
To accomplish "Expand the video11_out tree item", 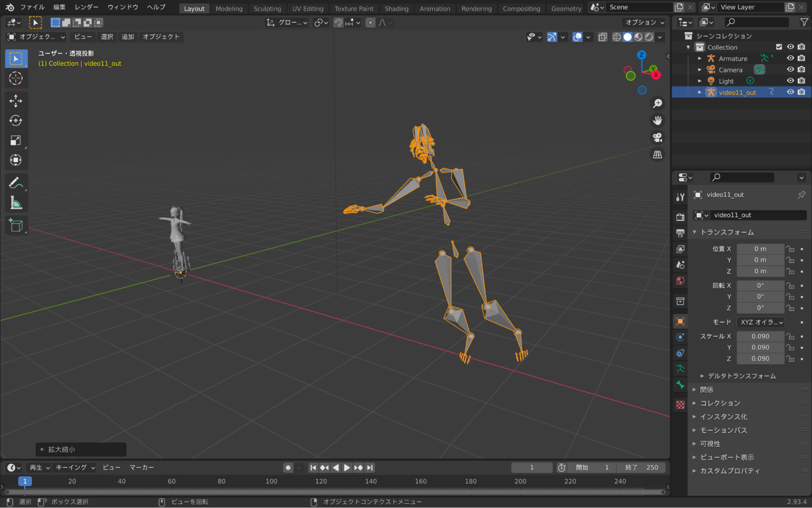I will (x=699, y=92).
